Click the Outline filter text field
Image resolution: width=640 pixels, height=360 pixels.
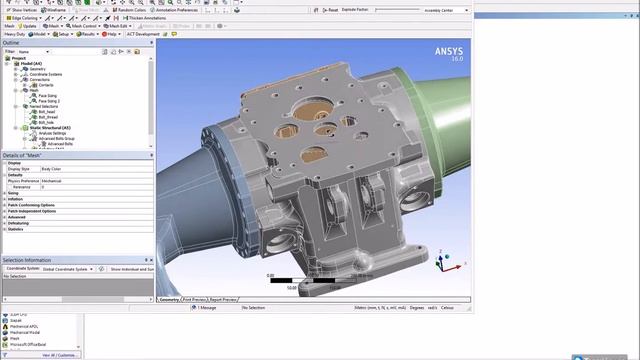pos(76,52)
